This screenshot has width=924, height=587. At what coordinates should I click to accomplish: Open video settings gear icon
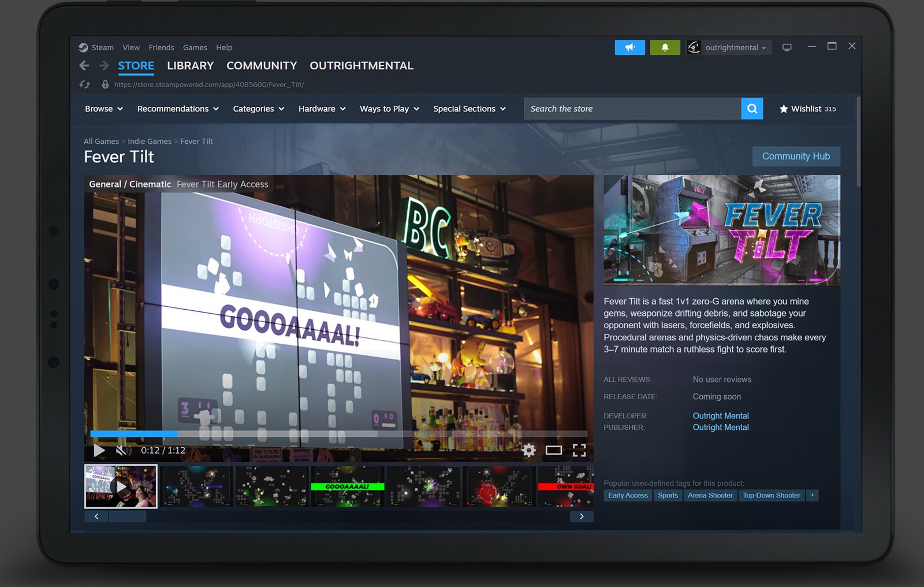coord(528,451)
